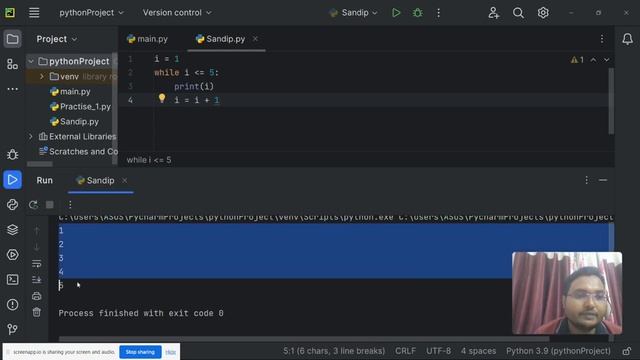This screenshot has width=640, height=360.
Task: Go to previous highlighted error arrow
Action: (593, 60)
